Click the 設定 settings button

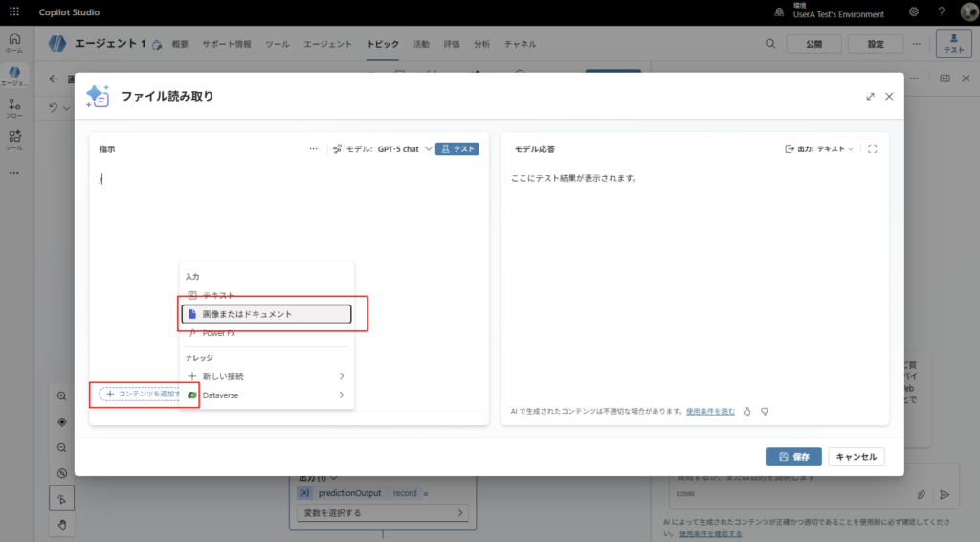click(876, 44)
